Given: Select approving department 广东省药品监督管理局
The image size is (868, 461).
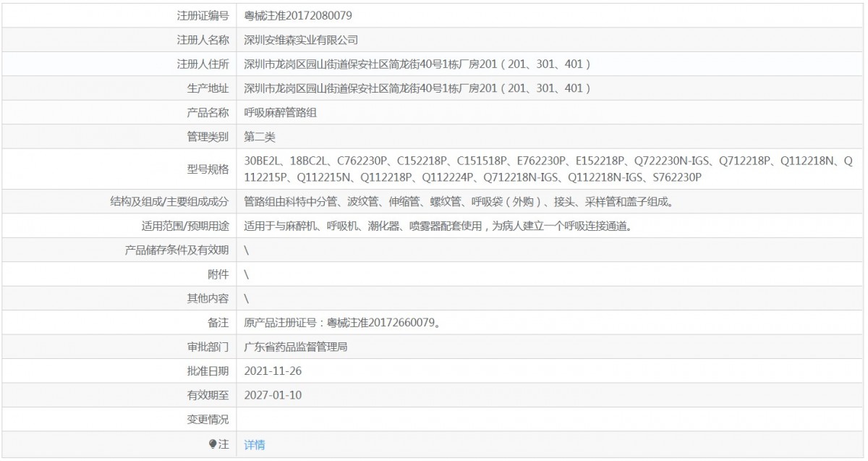Looking at the screenshot, I should coord(296,347).
